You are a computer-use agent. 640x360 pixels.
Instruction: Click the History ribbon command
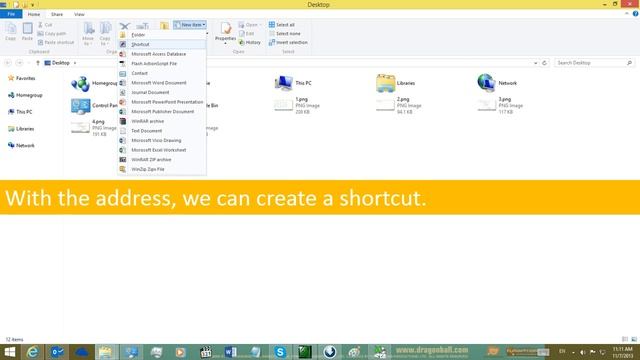(x=250, y=42)
